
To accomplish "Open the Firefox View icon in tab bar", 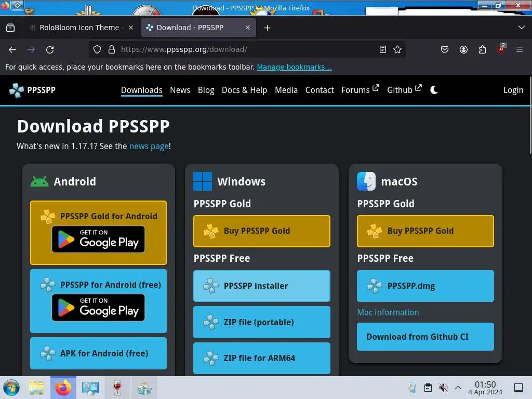I will point(10,28).
